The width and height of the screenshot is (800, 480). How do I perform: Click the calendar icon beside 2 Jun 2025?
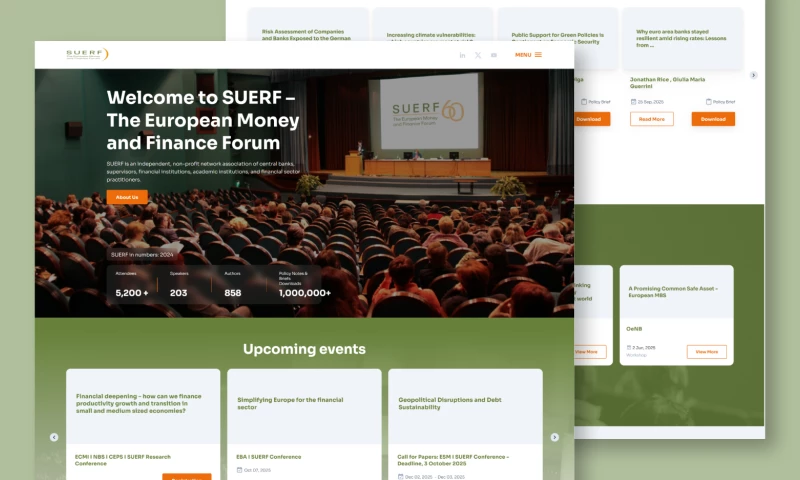pos(629,347)
